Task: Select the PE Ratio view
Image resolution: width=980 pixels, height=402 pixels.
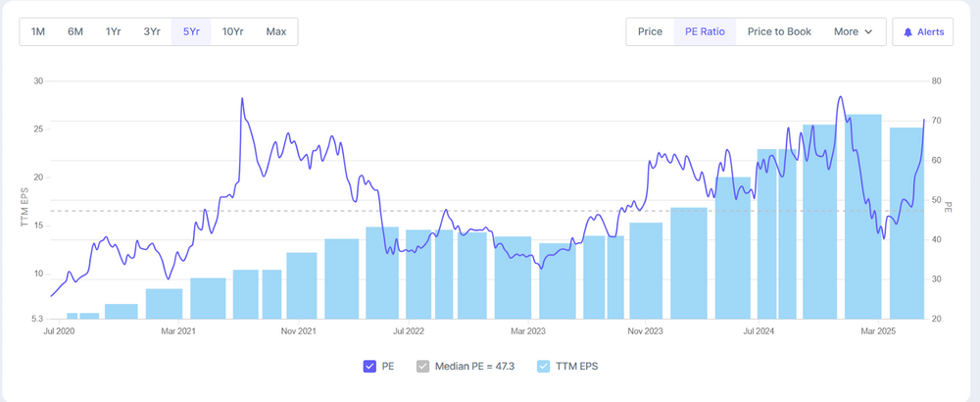Action: 705,31
